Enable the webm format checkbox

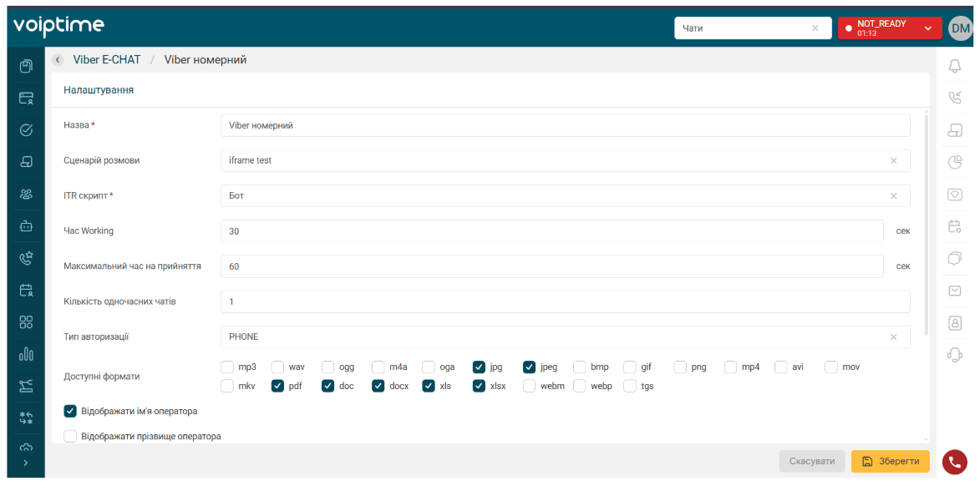530,386
